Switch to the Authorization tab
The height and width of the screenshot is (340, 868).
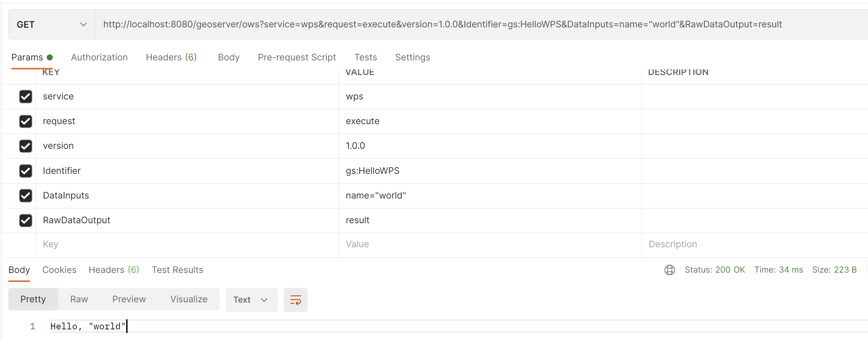coord(99,57)
